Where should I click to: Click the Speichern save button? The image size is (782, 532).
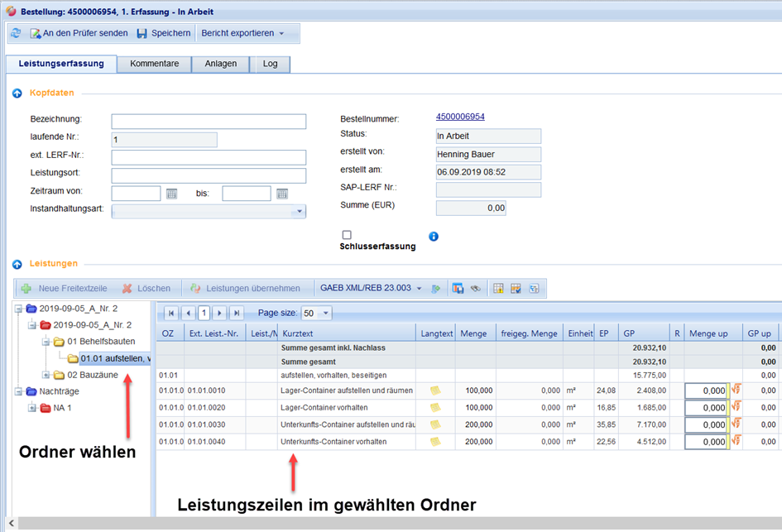[163, 33]
